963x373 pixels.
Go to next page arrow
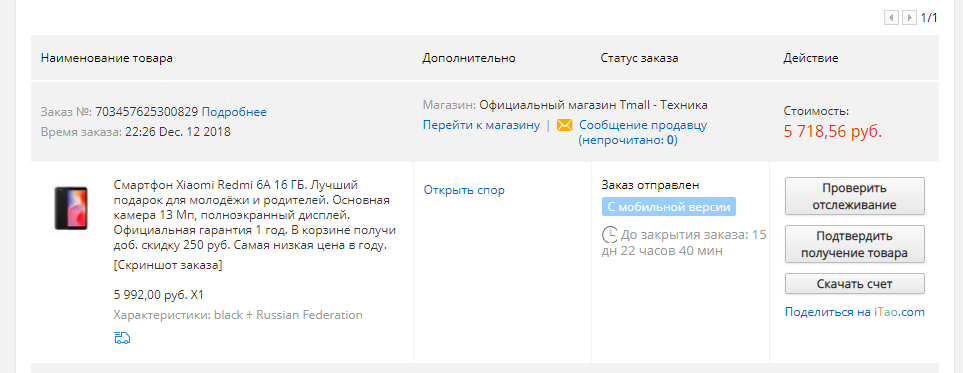910,18
